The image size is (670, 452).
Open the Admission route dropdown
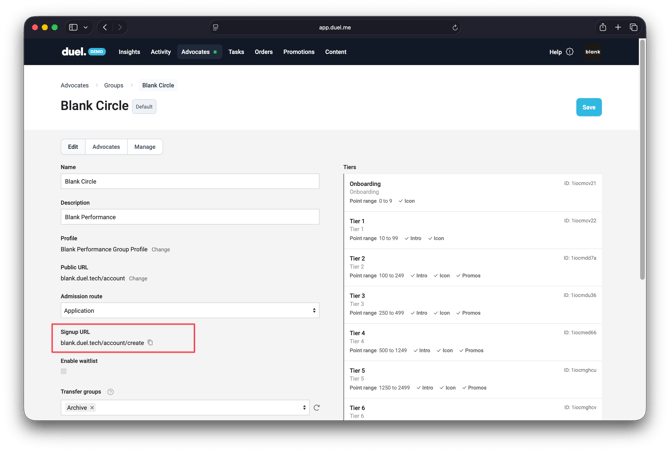pos(189,311)
